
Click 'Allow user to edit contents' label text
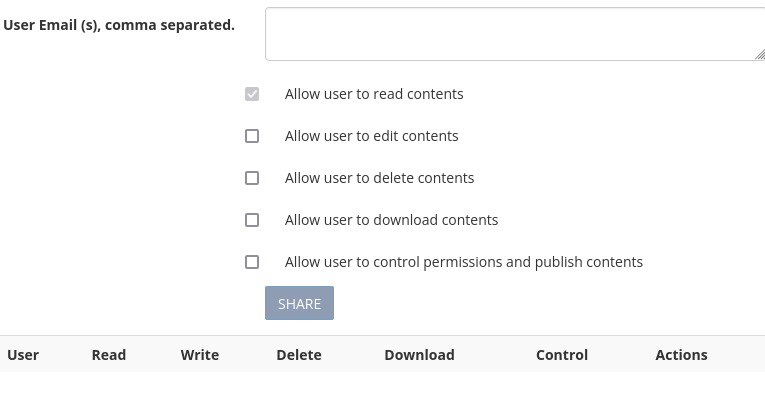tap(372, 136)
